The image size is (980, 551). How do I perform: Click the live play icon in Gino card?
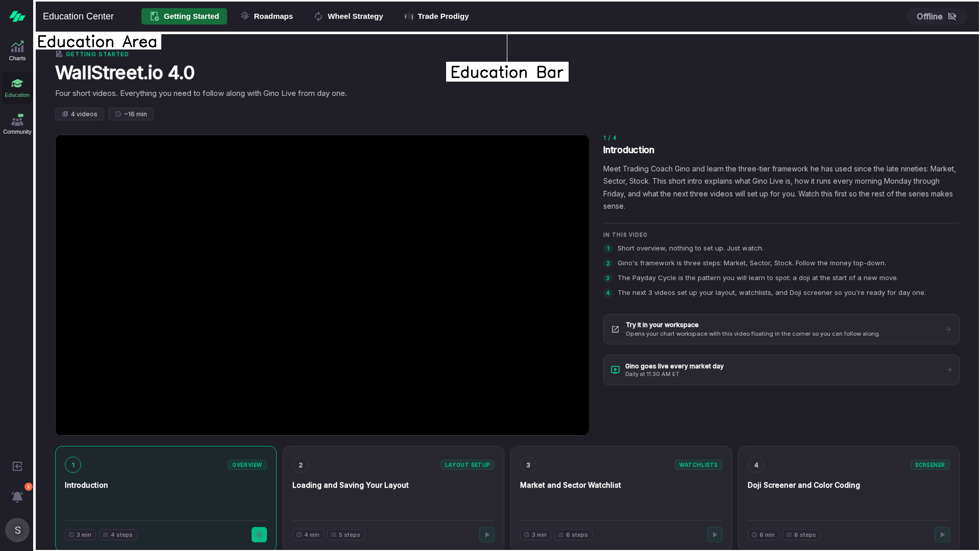(x=615, y=370)
